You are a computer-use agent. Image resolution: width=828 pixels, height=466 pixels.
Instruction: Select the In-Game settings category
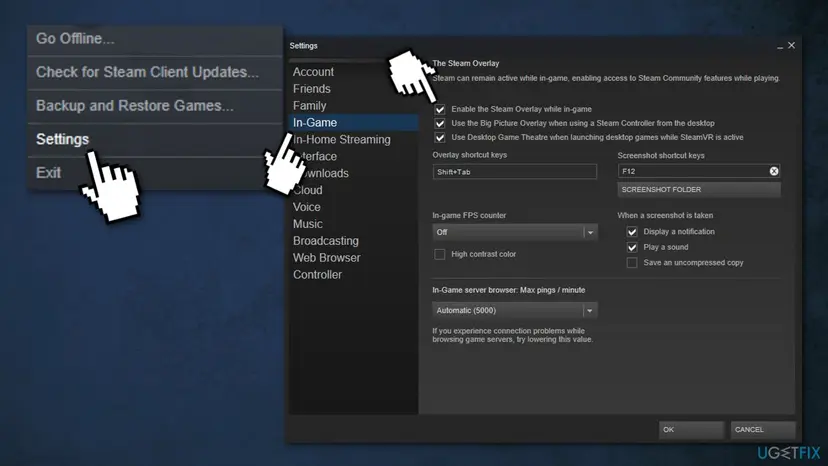point(353,123)
